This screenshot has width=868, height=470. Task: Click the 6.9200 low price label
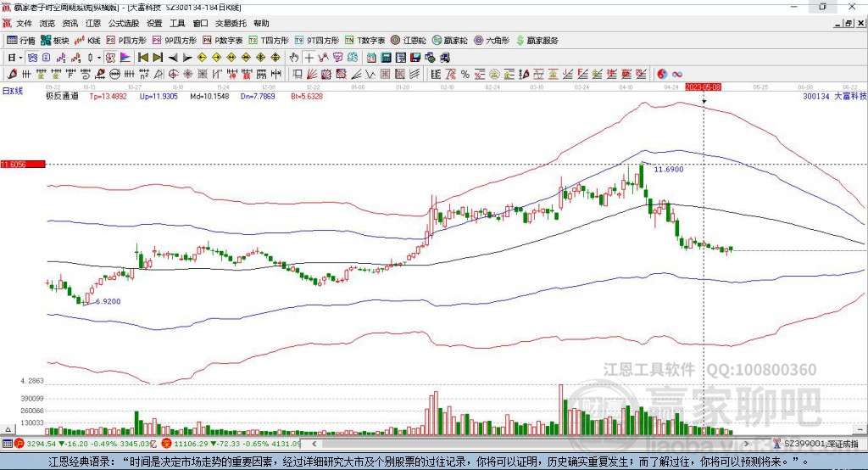[108, 301]
